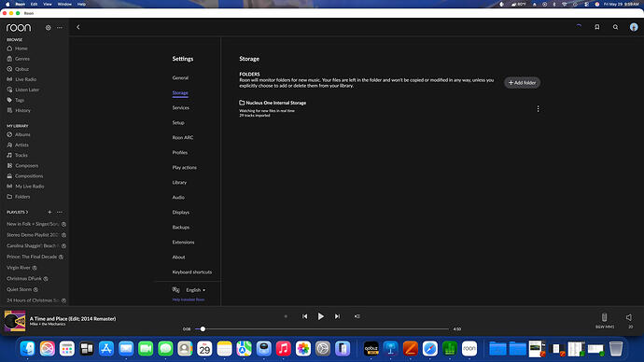644x362 pixels.
Task: Open Library settings tab
Action: coord(179,182)
